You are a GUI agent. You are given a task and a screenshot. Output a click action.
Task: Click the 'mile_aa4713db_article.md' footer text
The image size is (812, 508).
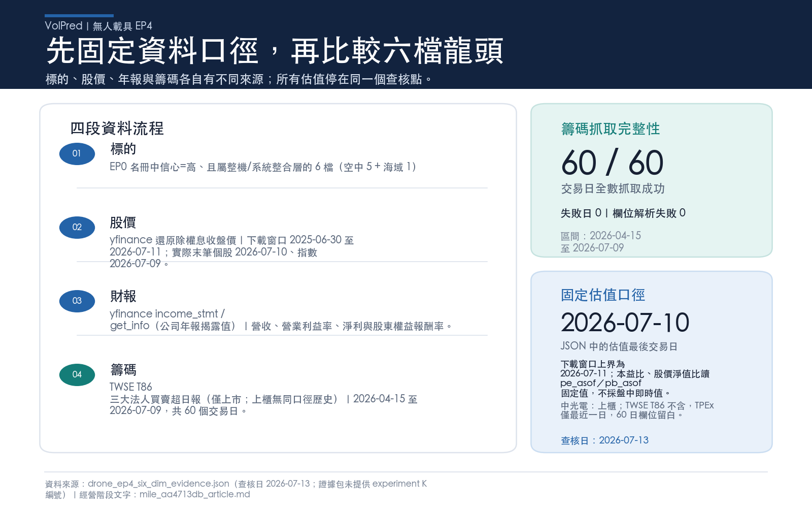195,495
